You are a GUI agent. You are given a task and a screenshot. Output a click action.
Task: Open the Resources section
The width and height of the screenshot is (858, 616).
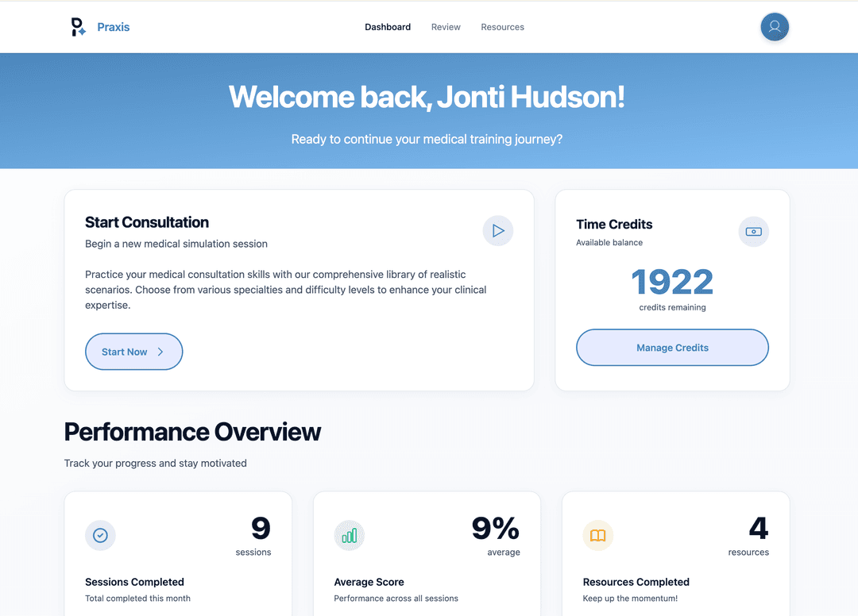click(502, 26)
